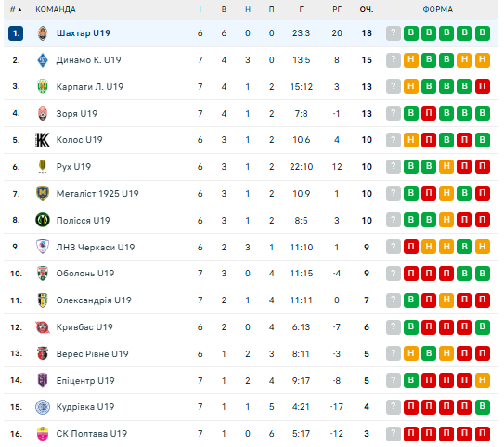504x447 pixels.
Task: Click СК Полтава U19's last red П form badge
Action: 483,434
